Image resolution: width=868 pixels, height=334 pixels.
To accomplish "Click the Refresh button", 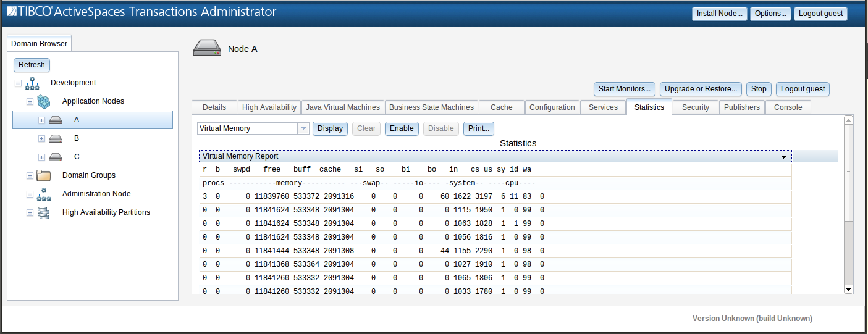I will 32,65.
